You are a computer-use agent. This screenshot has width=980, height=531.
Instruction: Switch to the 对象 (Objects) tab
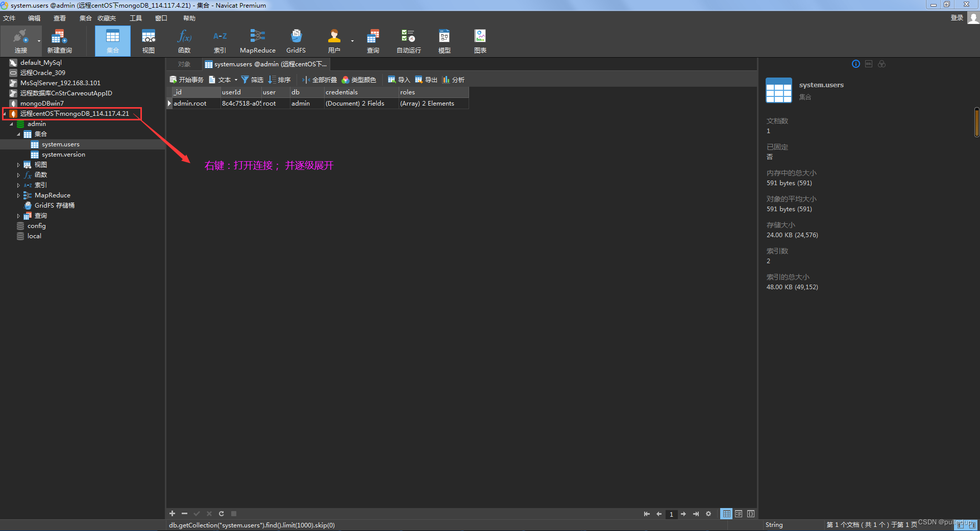coord(184,64)
